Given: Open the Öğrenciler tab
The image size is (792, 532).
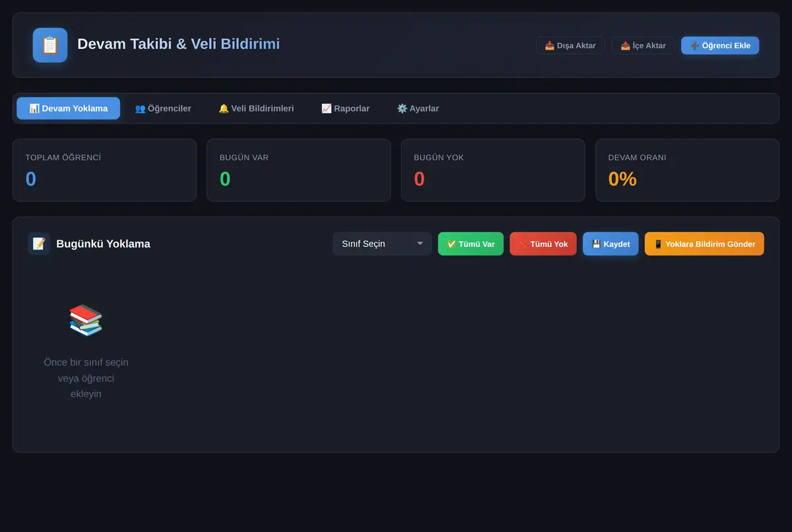Looking at the screenshot, I should pos(163,108).
